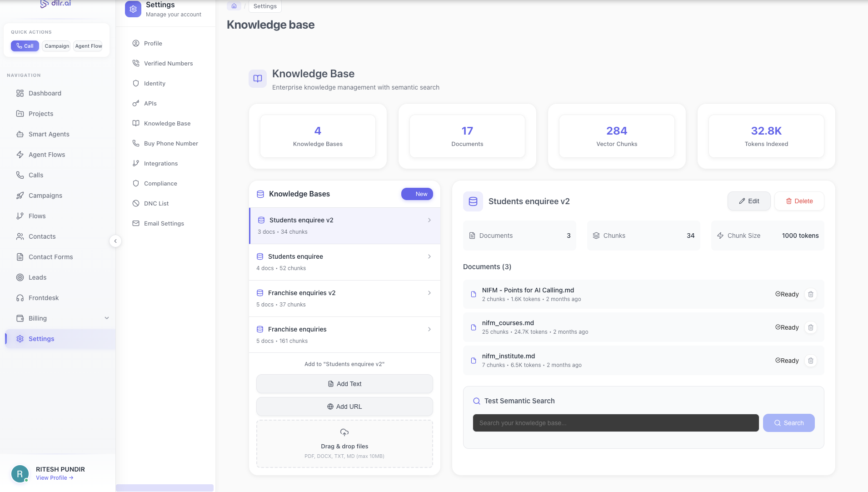Click the Campaign quick action

(57, 46)
